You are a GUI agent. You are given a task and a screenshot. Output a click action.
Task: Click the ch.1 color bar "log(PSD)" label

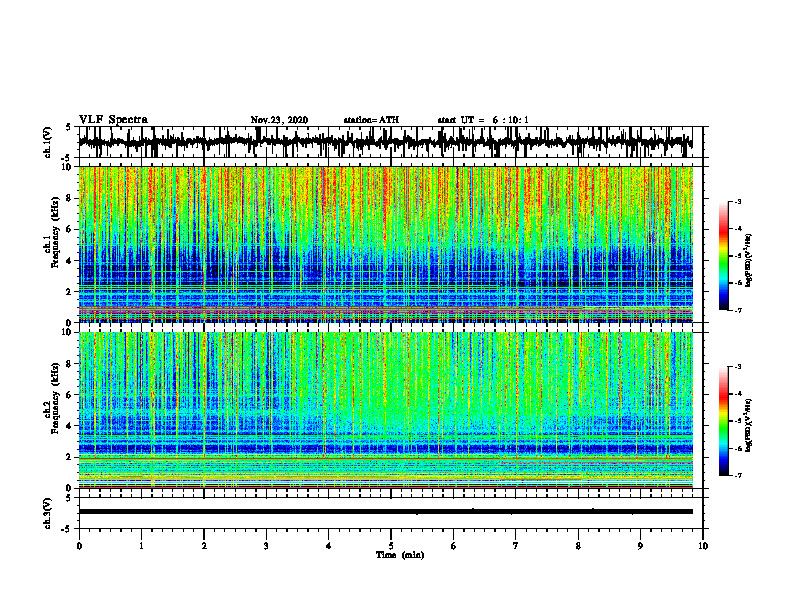coord(749,260)
